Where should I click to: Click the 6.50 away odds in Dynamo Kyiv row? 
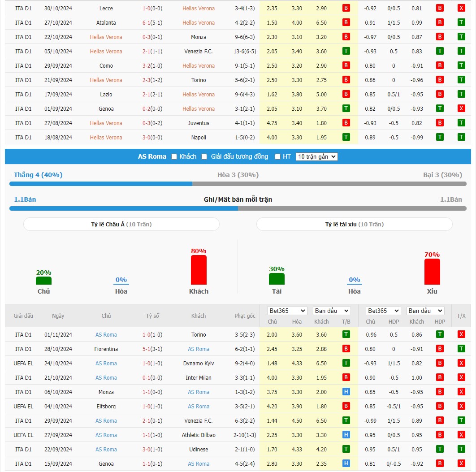click(321, 364)
